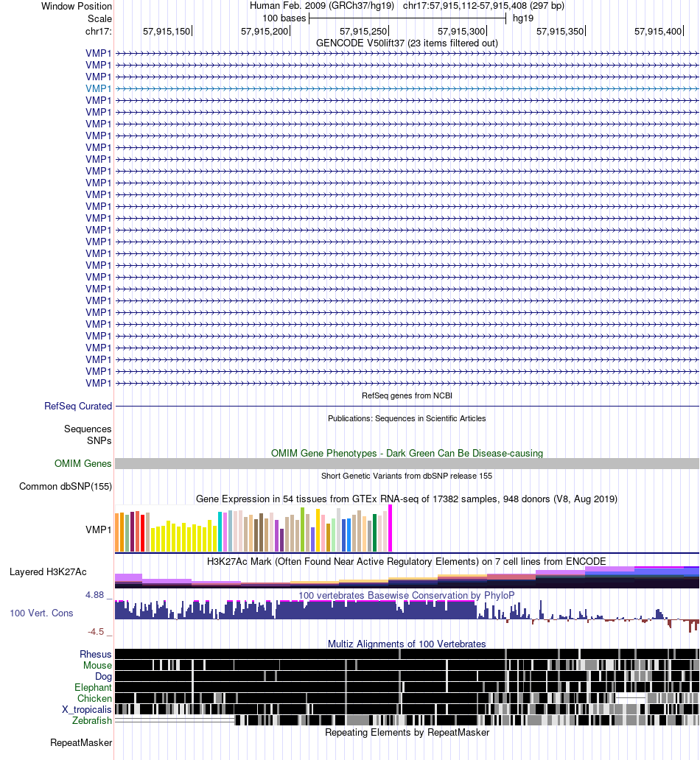Viewport: 700px width, 760px height.
Task: Open Repeating Elements by RepeatMasker title
Action: point(407,732)
